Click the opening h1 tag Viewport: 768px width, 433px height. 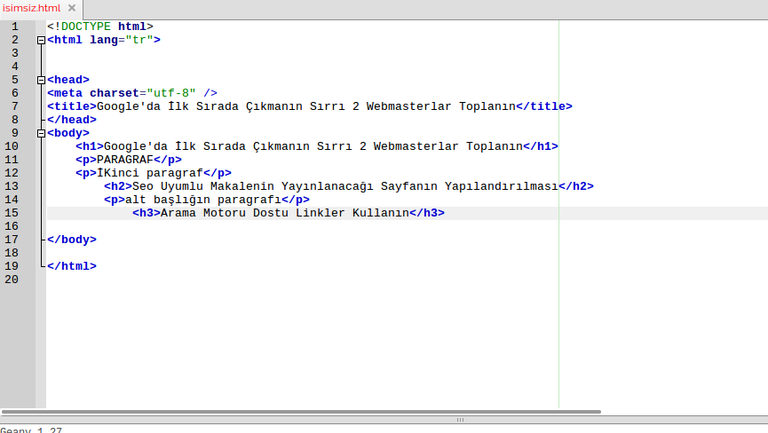(90, 146)
